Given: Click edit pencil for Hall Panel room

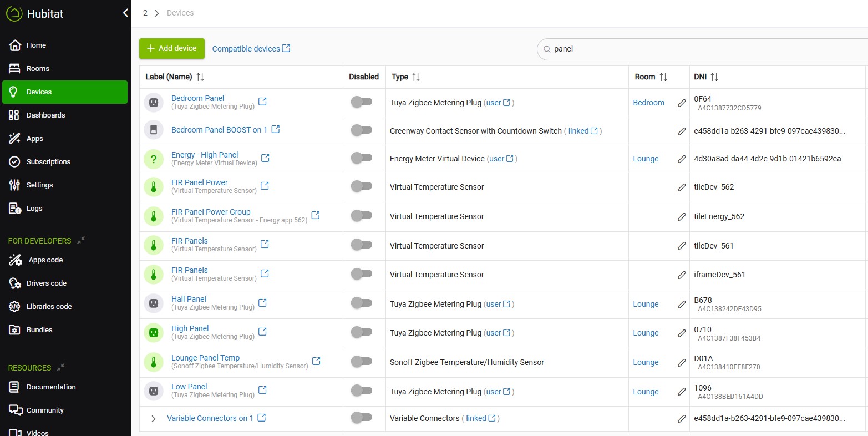Looking at the screenshot, I should coord(682,304).
